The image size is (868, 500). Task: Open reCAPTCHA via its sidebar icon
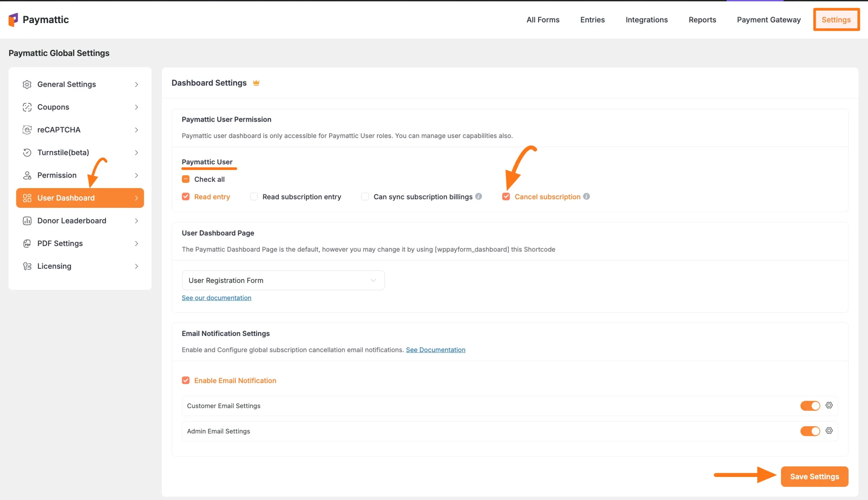point(27,129)
